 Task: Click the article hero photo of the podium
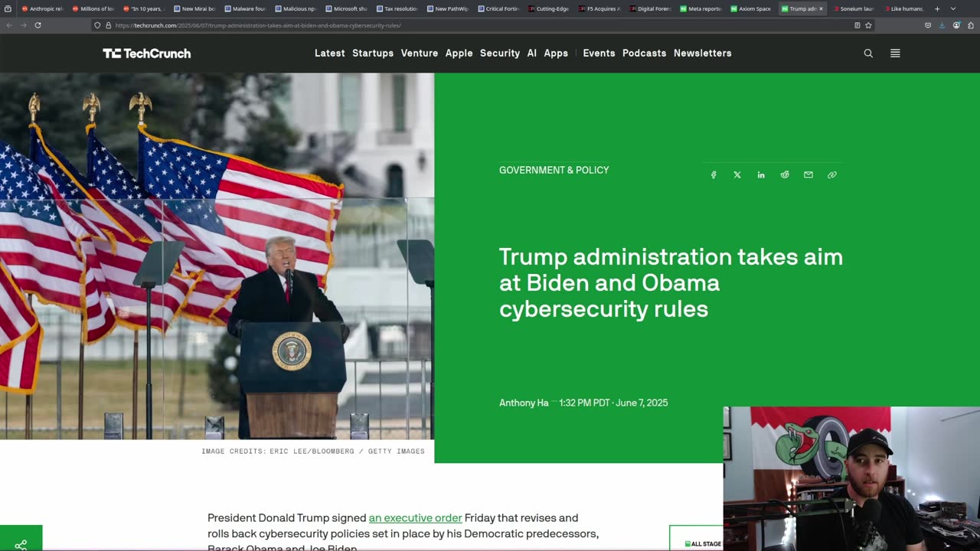(217, 256)
